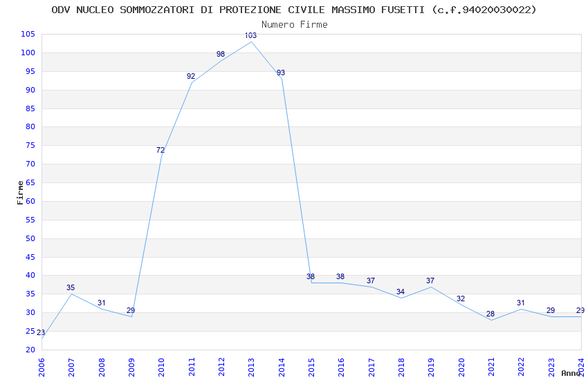Click the y-axis tick label 45
The height and width of the screenshot is (380, 588).
[x=30, y=257]
